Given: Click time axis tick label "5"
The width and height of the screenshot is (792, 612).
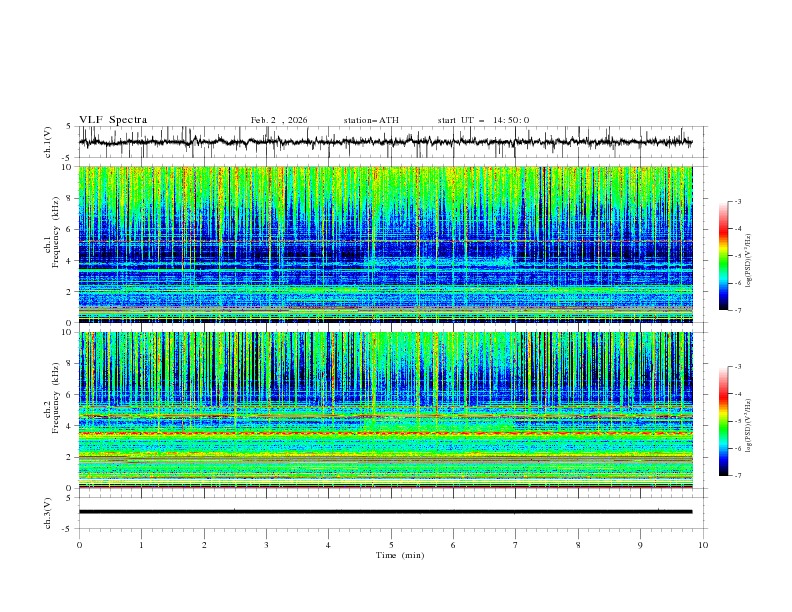Looking at the screenshot, I should tap(391, 545).
